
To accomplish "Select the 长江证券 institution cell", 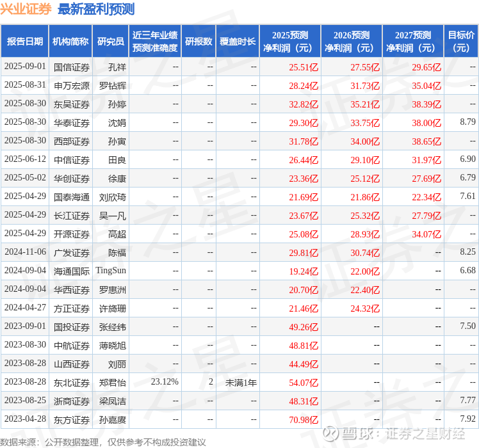I will pyautogui.click(x=72, y=216).
